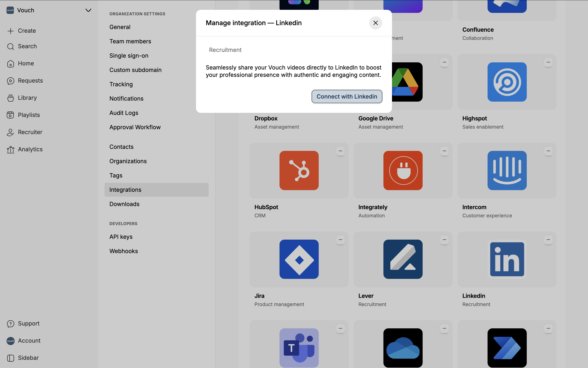The width and height of the screenshot is (588, 368).
Task: Click the Linkedin integration logo
Action: (507, 259)
